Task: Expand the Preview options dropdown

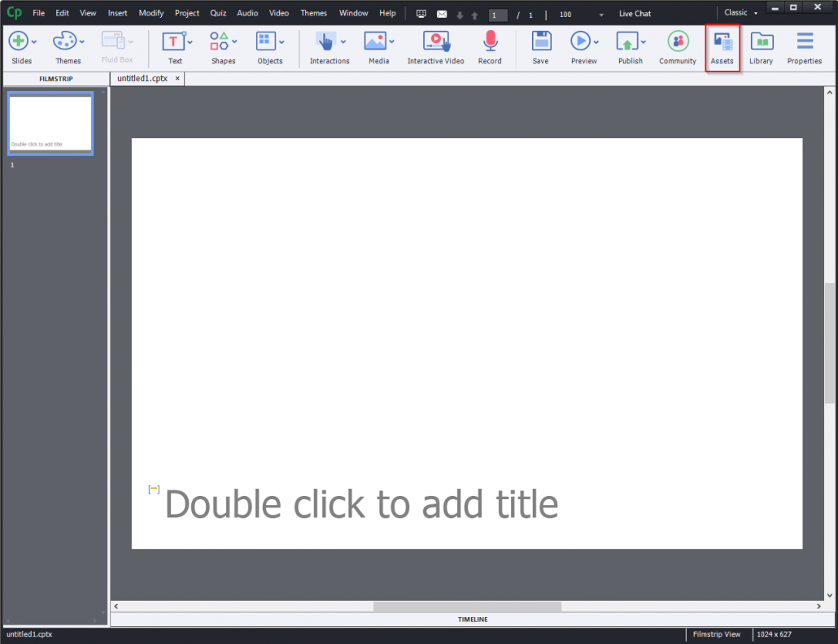Action: 595,41
